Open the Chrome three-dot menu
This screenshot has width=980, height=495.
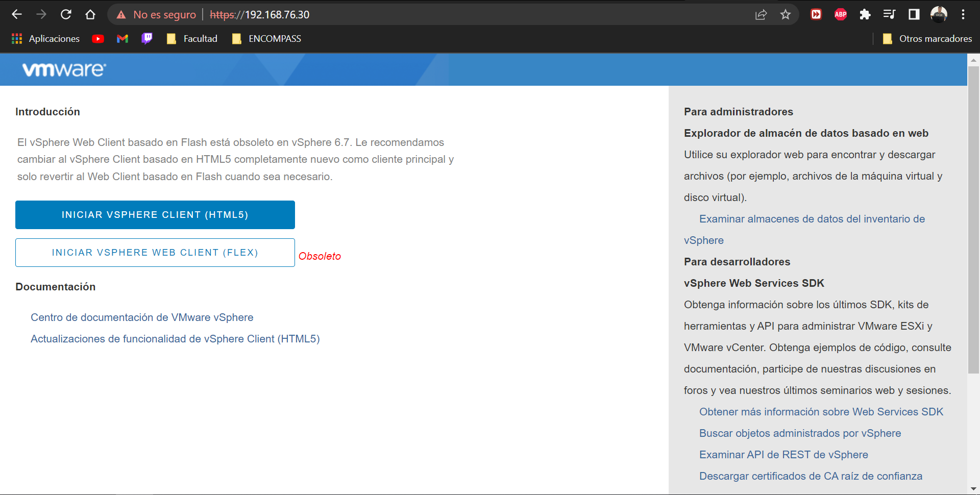pyautogui.click(x=963, y=14)
